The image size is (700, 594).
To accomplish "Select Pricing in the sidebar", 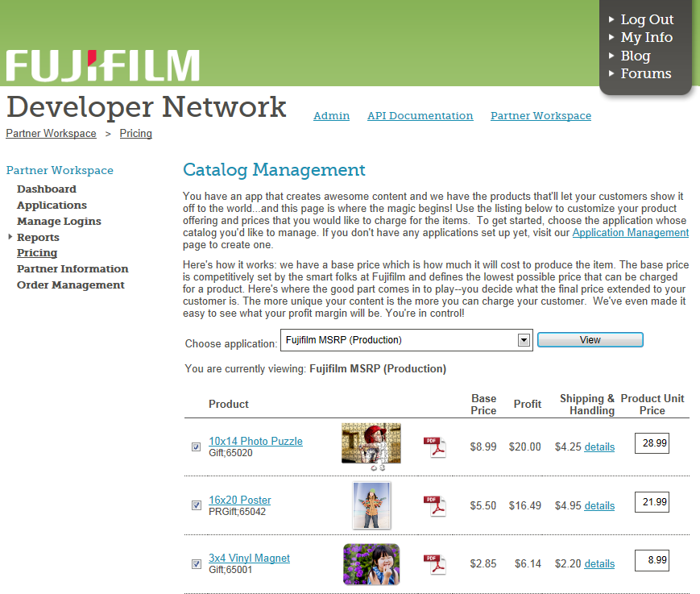I will point(37,253).
